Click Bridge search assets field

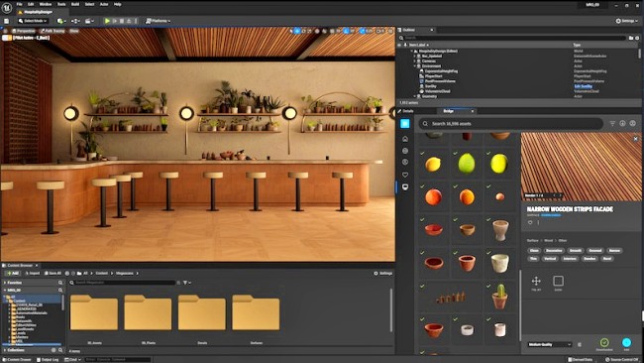pos(511,124)
